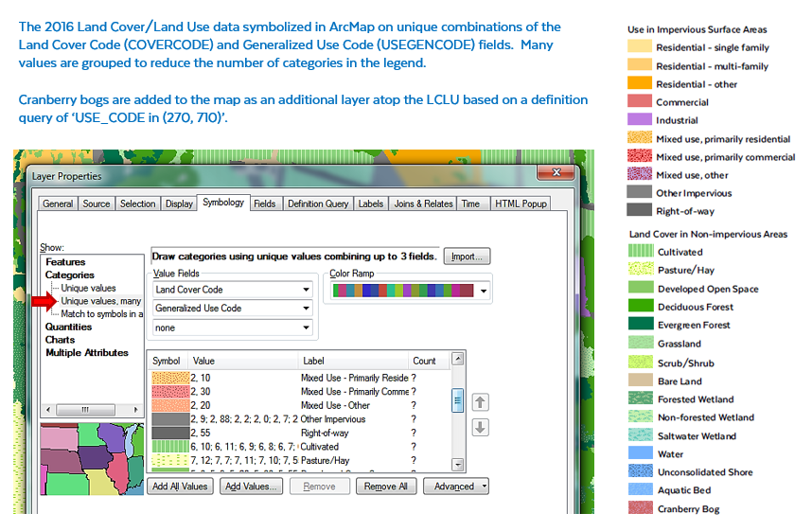The image size is (812, 531).
Task: Click the Mixed Use - Other symbol patch
Action: pos(170,405)
